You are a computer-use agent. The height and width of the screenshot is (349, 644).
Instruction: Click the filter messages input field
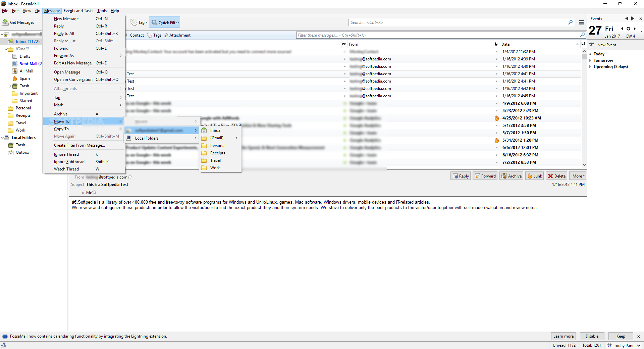[441, 35]
